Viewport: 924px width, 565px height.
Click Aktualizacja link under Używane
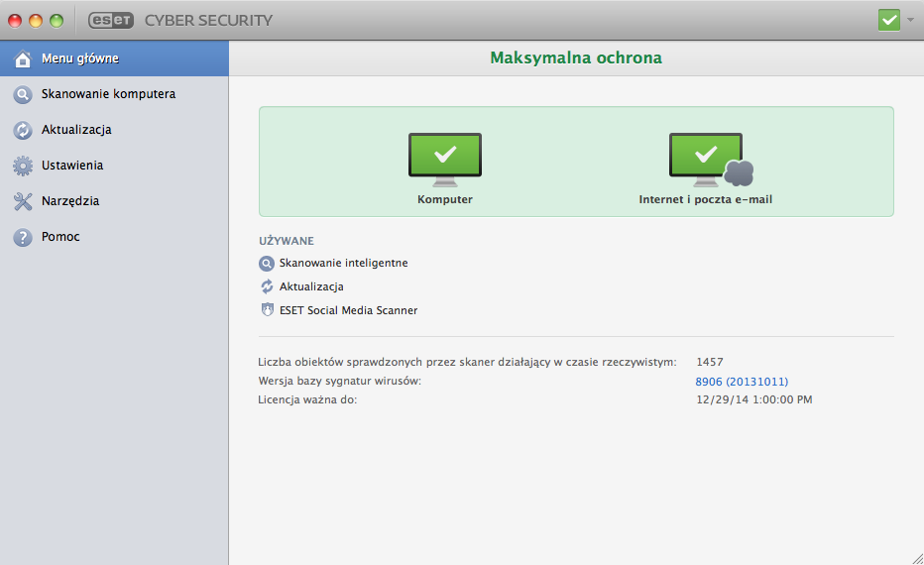[x=311, y=286]
